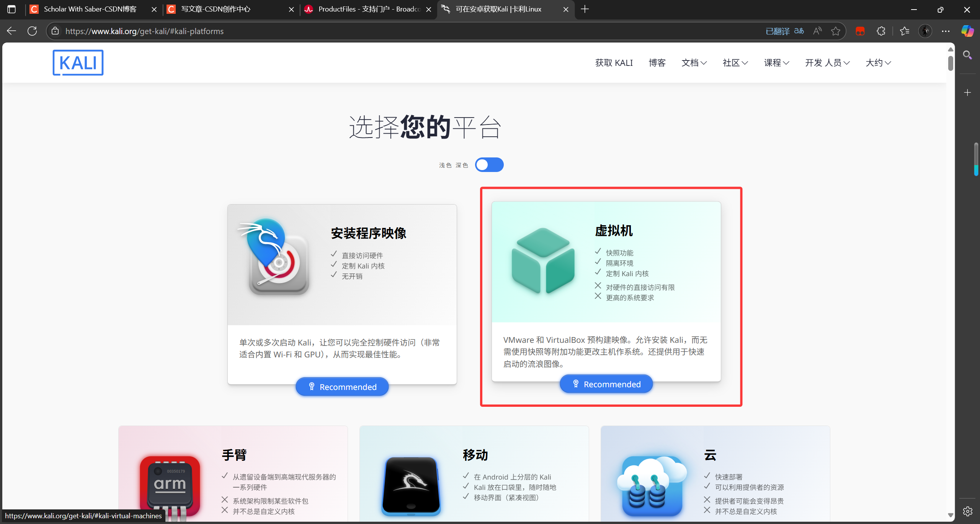Screen dimensions: 980x524
Task: Open the 手臂 ARM card title
Action: 234,455
